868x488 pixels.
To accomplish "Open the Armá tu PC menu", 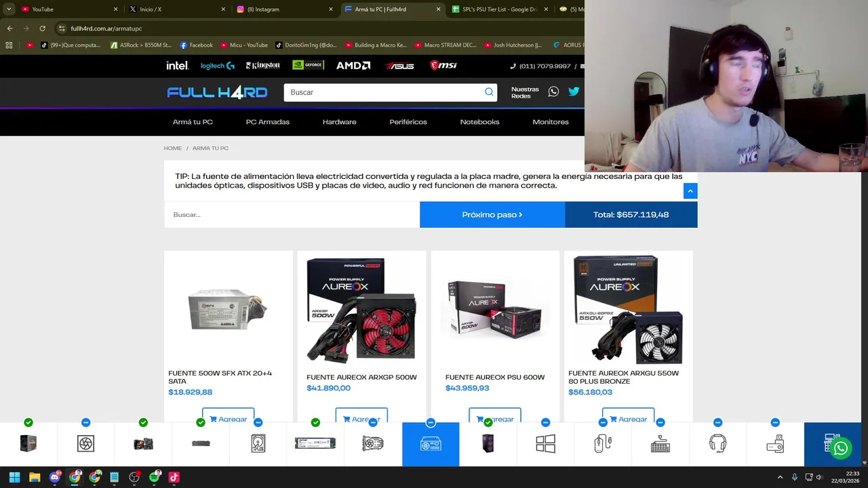I will [x=193, y=122].
